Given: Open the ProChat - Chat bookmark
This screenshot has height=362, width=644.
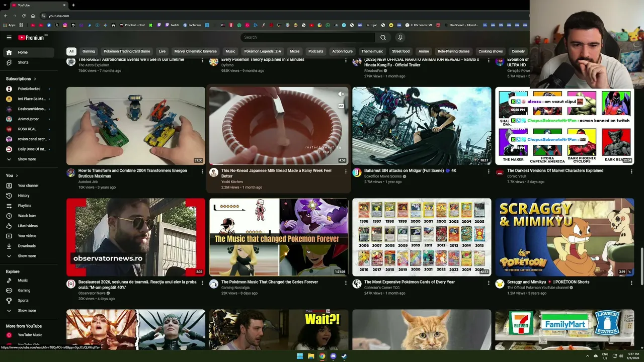Looking at the screenshot, I should [x=132, y=25].
